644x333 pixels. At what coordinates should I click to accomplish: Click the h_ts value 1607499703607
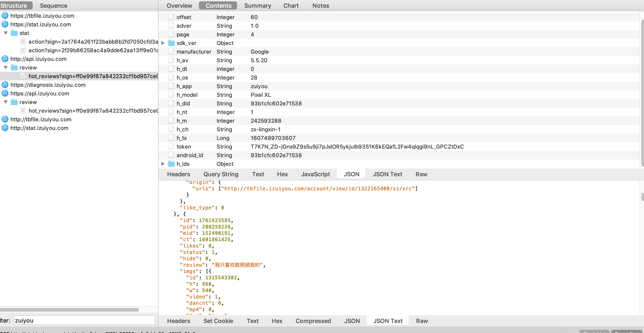pos(273,138)
